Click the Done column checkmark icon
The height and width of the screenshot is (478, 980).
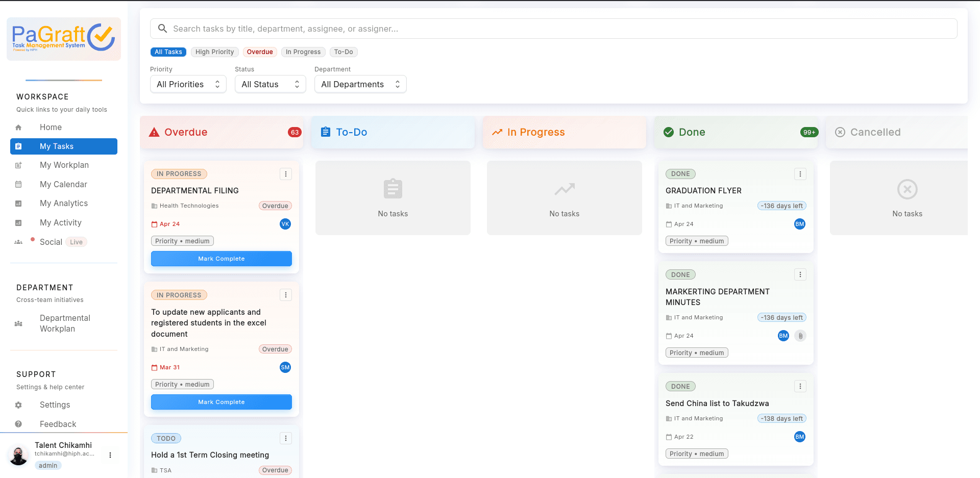click(x=669, y=132)
